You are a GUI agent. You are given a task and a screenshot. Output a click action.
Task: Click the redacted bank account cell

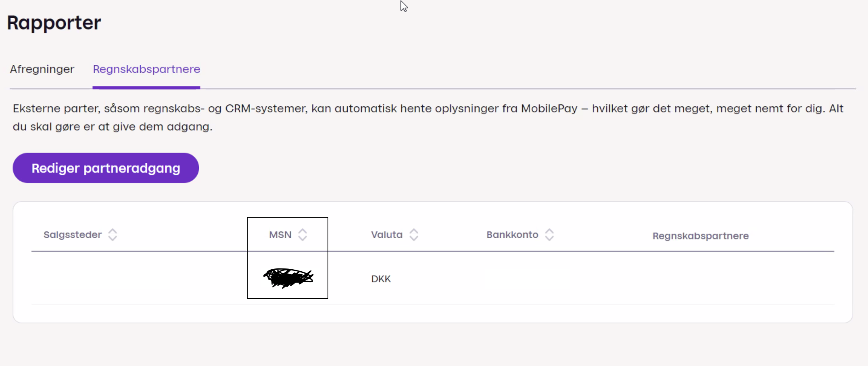[527, 279]
